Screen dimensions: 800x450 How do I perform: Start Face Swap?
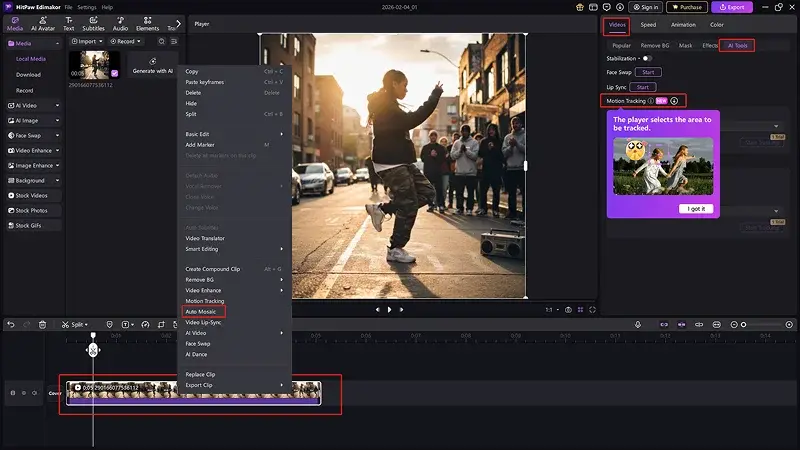pyautogui.click(x=648, y=72)
